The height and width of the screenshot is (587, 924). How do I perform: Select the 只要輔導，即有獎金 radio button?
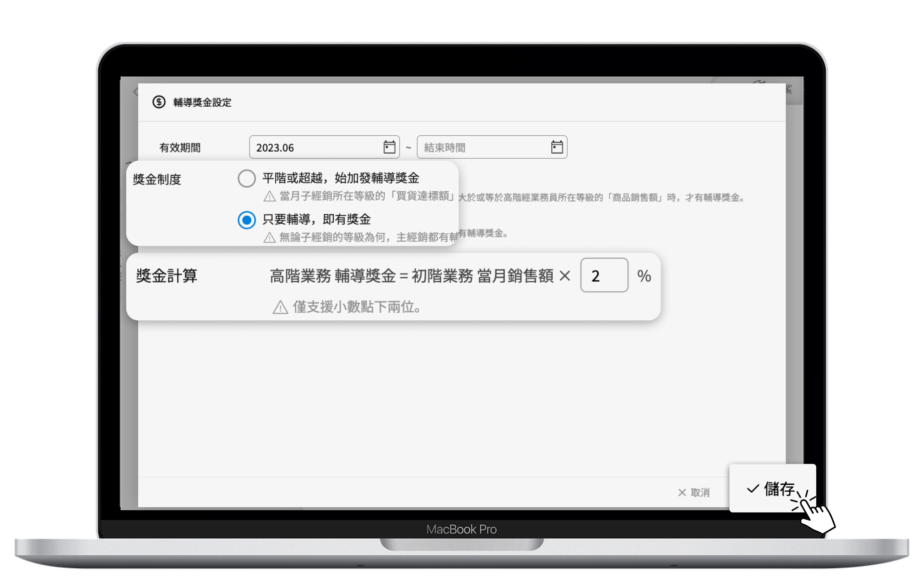(247, 220)
